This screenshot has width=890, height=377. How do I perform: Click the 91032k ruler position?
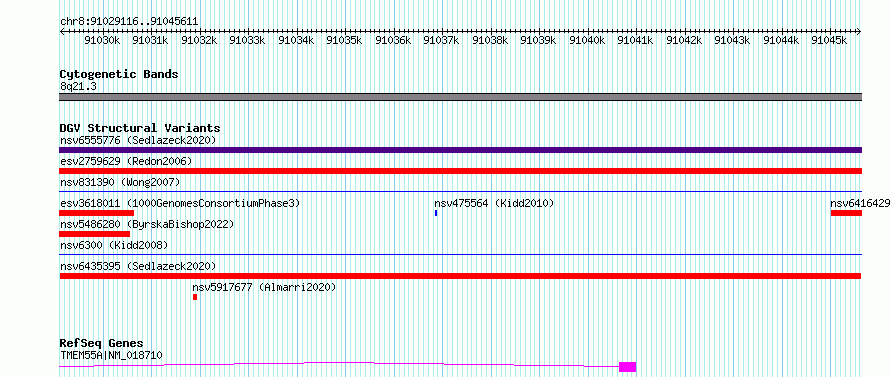click(199, 40)
